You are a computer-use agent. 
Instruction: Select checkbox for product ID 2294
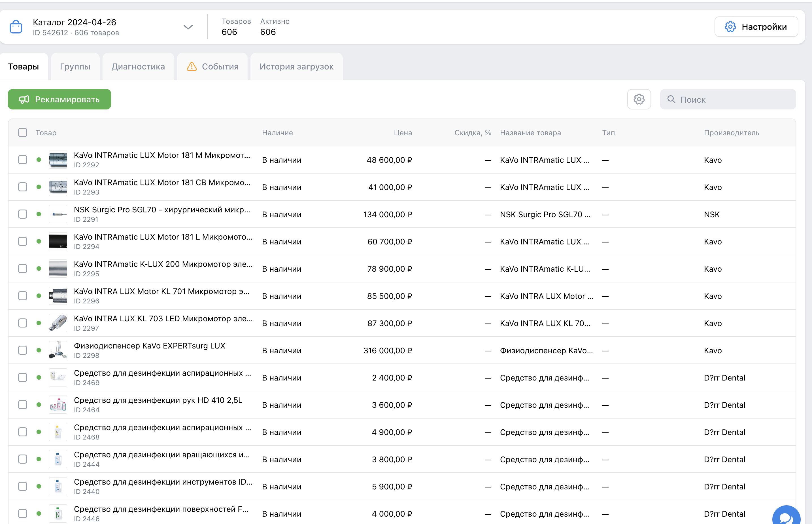click(23, 241)
